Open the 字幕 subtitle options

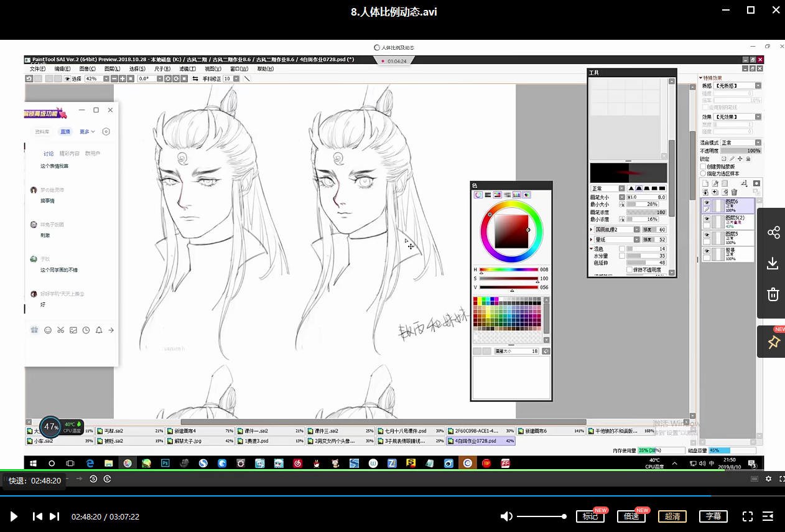click(x=713, y=516)
